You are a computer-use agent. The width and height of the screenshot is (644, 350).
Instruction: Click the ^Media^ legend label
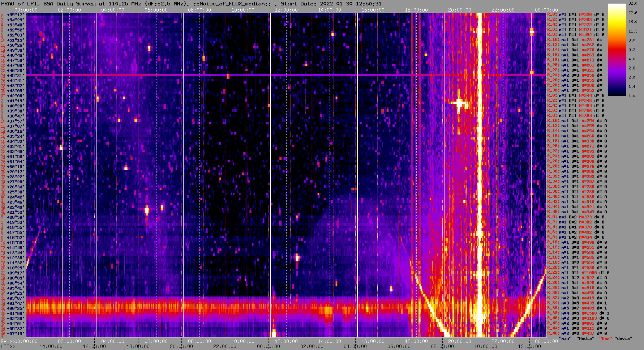[x=585, y=338]
